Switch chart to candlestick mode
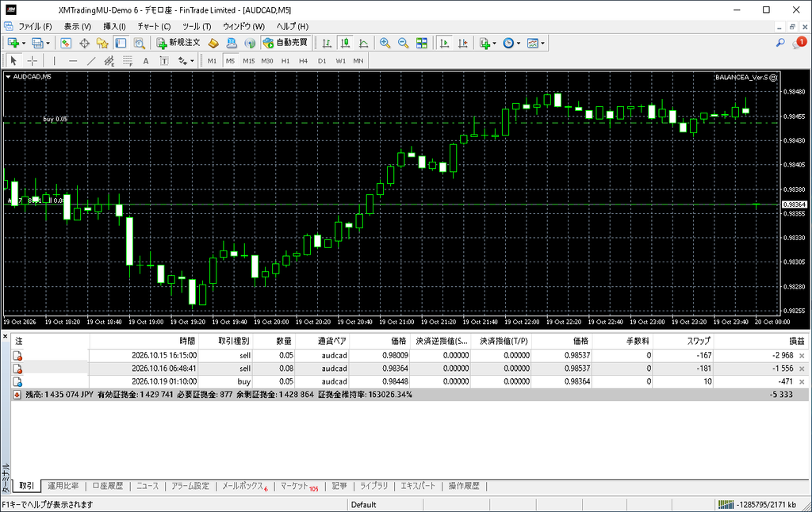 [345, 43]
